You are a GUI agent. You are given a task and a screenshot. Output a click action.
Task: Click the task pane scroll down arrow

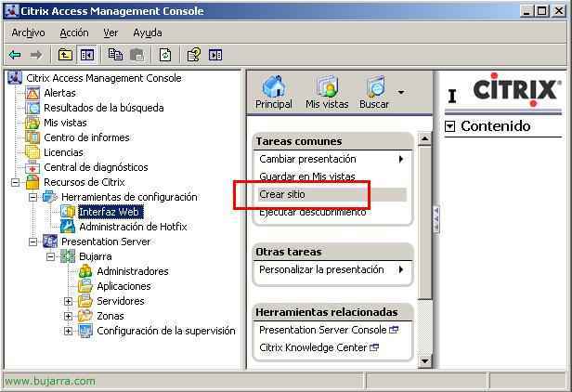[x=424, y=361]
